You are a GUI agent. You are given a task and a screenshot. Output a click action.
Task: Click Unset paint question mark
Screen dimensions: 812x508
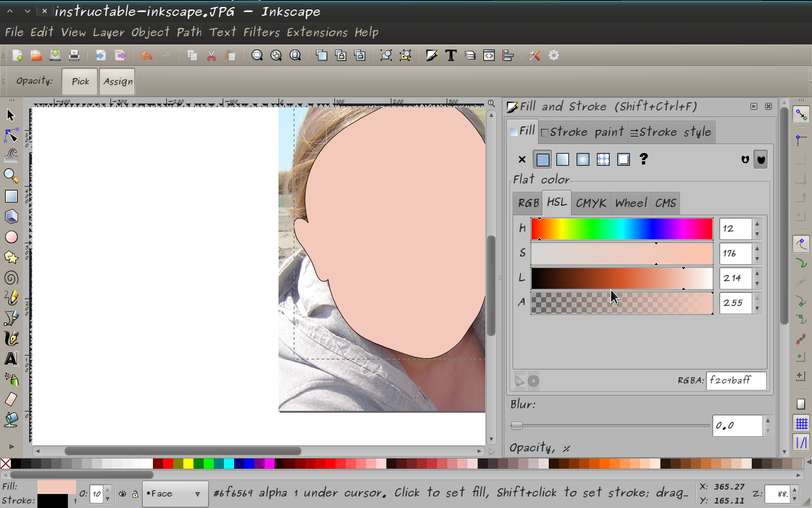click(x=643, y=159)
